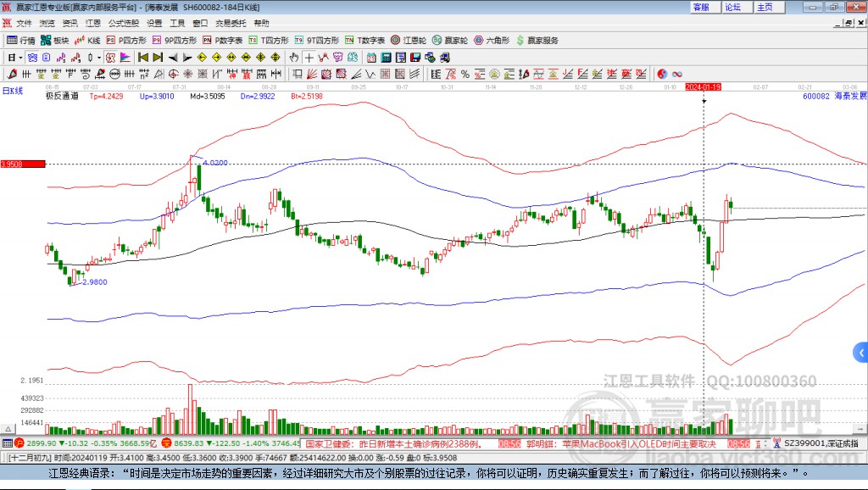Open T四方形 time square tool
The width and height of the screenshot is (868, 490).
269,41
